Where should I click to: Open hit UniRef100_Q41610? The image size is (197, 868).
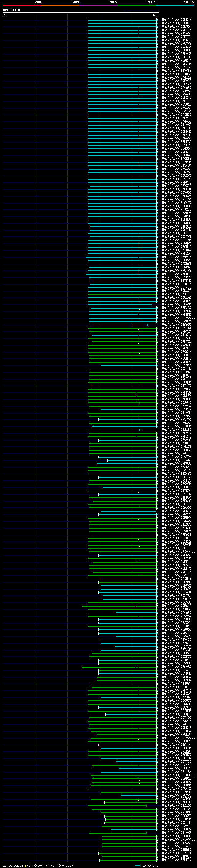coord(176,335)
